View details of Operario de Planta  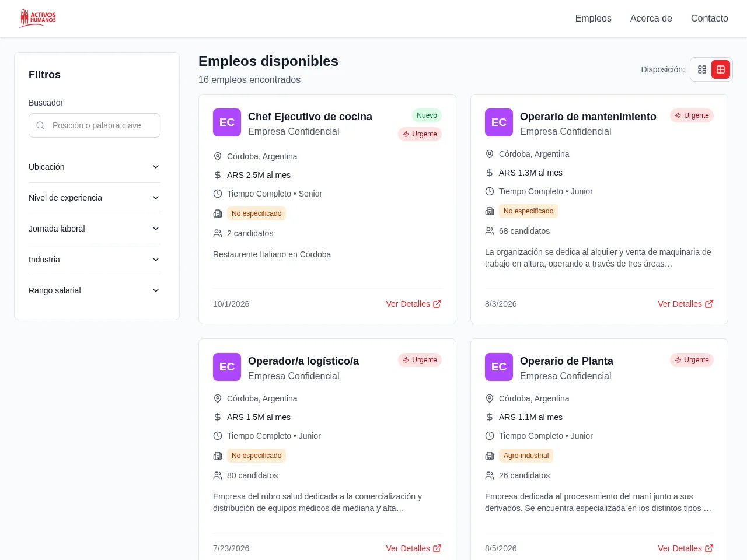(x=686, y=548)
